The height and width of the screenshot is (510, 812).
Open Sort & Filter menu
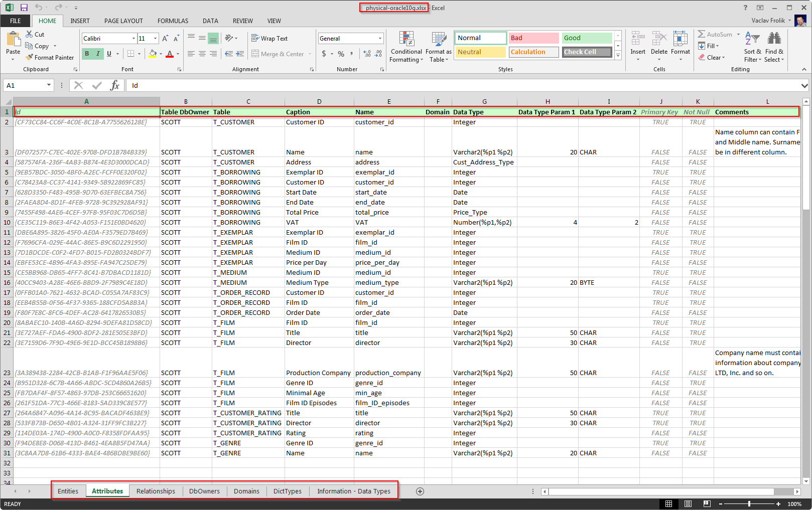[x=752, y=47]
